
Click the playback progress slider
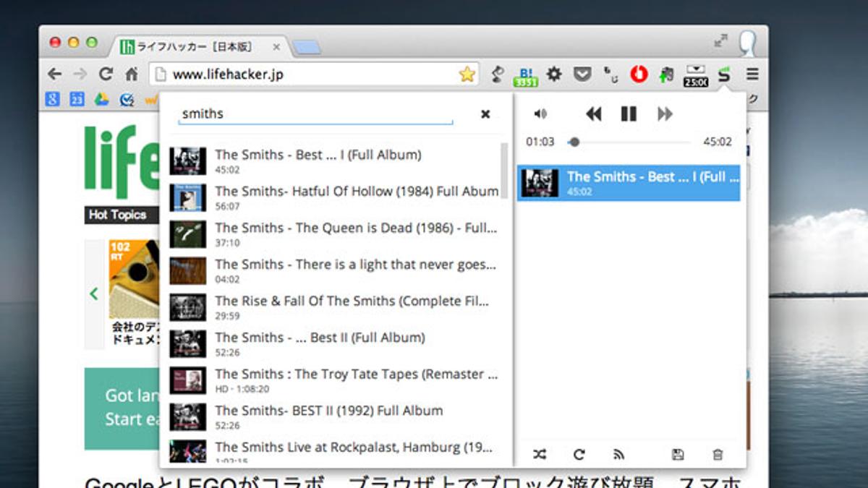pos(629,142)
